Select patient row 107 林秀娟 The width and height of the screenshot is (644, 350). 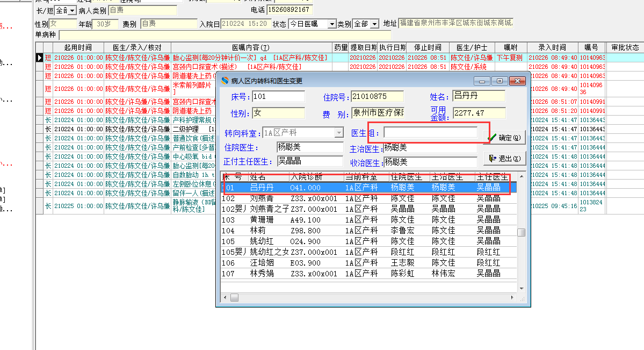(369, 273)
